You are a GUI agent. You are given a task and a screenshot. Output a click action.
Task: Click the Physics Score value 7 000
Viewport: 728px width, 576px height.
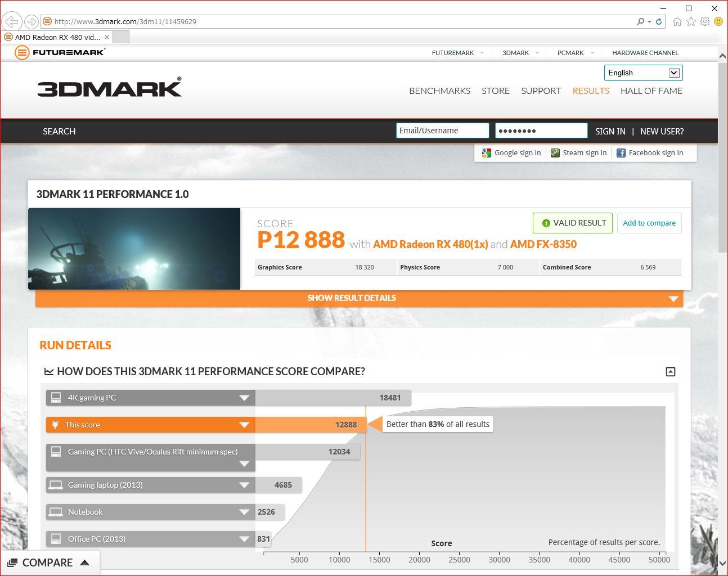click(x=505, y=267)
